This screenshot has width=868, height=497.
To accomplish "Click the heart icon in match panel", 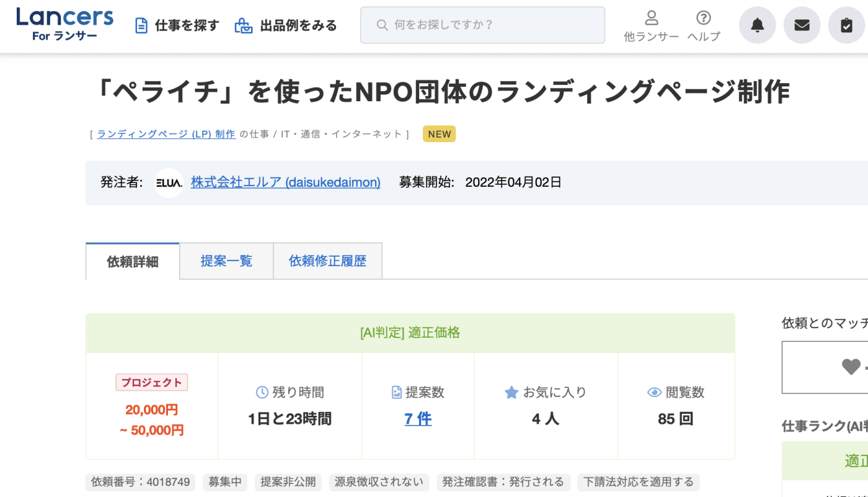I will (851, 367).
